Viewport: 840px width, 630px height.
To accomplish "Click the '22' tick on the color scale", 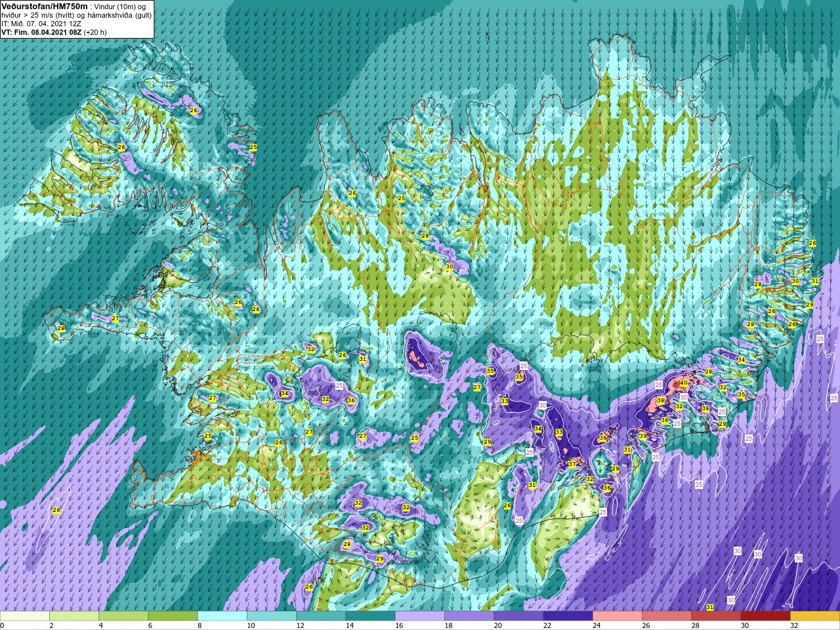I will (547, 625).
